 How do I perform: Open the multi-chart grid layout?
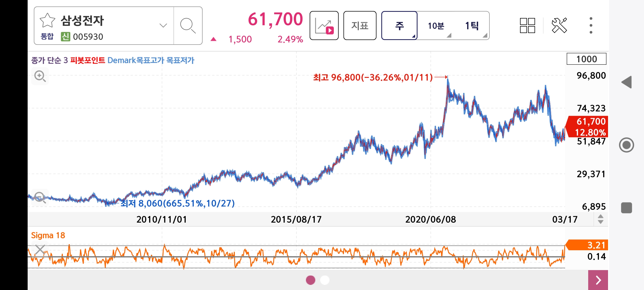point(527,26)
